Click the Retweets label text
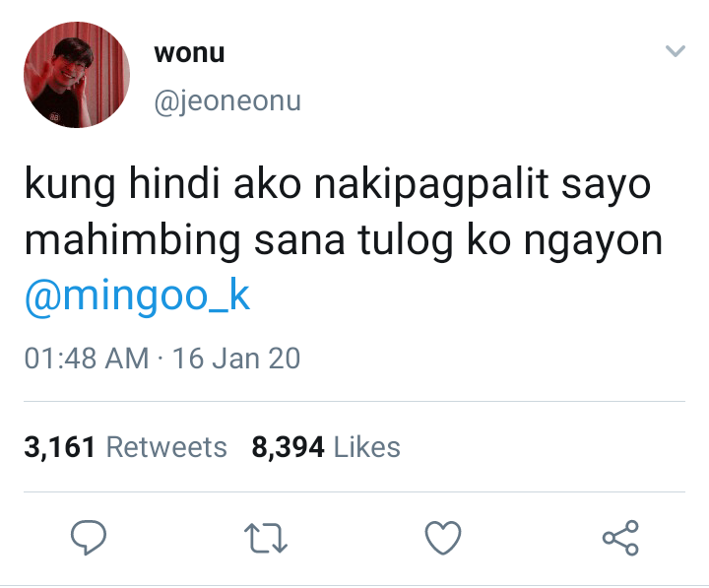709x588 pixels. 166,447
